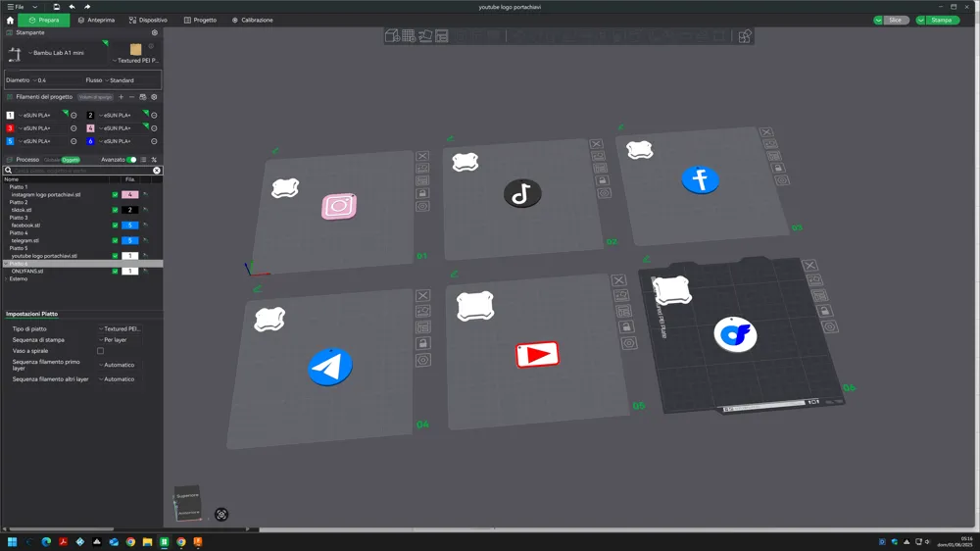Click the compare presets icon beside Avanzato
The width and height of the screenshot is (980, 551).
(x=154, y=160)
